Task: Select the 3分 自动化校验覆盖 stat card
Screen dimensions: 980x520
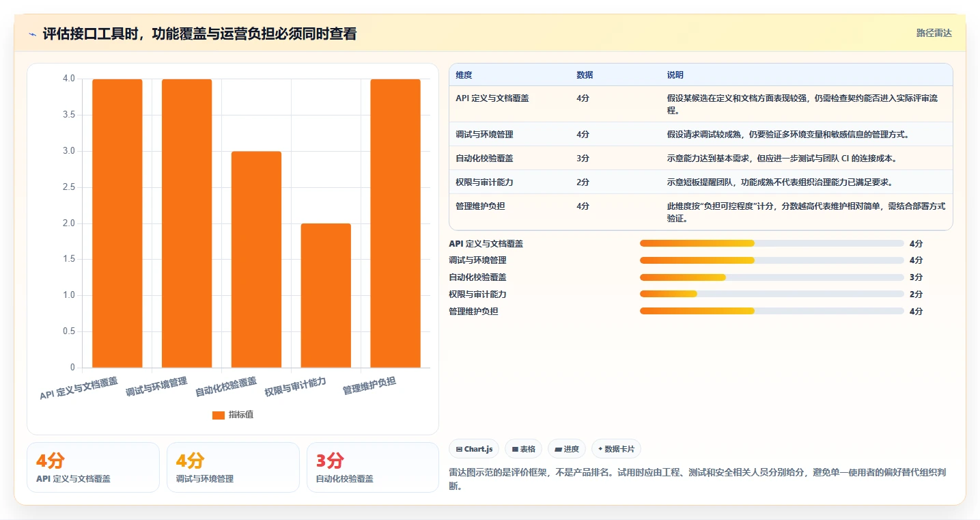Action: 373,467
